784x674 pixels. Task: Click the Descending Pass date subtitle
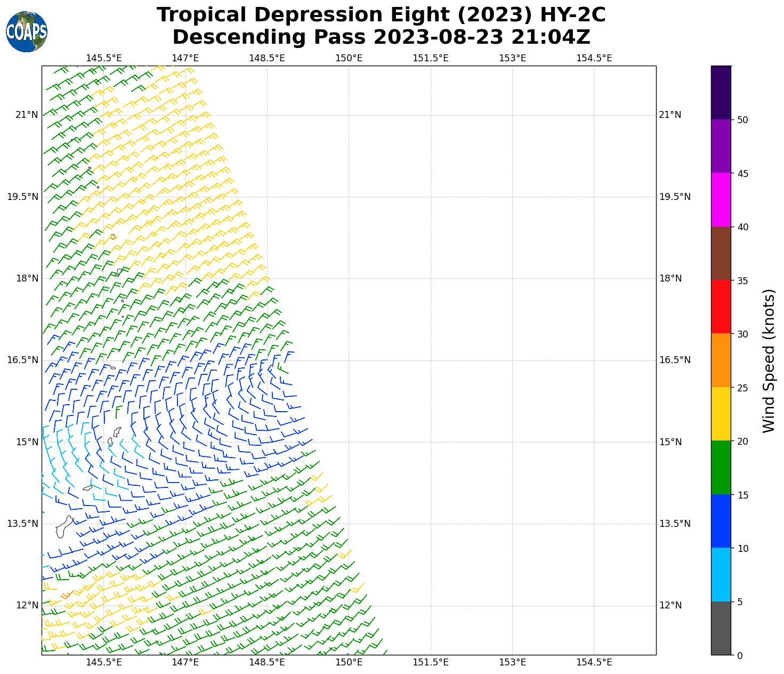point(381,37)
